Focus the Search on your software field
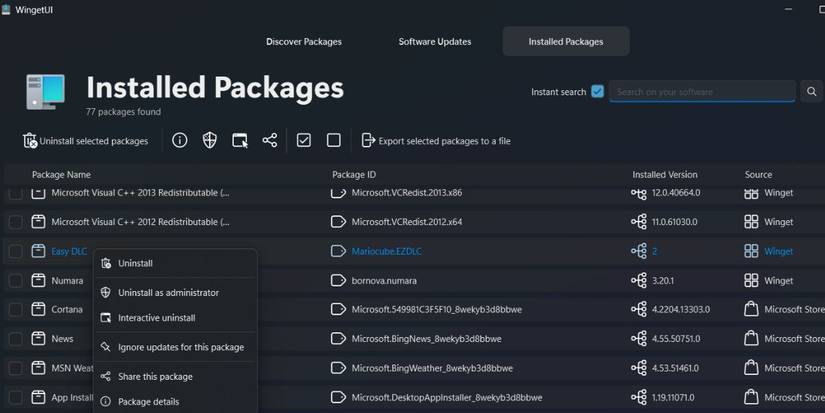 pos(702,92)
